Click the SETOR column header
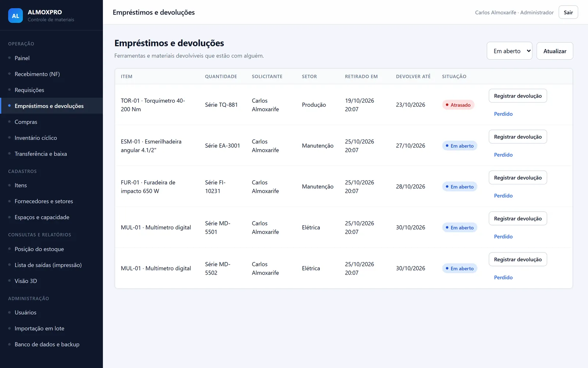Screen dimensions: 588x368 [309, 77]
